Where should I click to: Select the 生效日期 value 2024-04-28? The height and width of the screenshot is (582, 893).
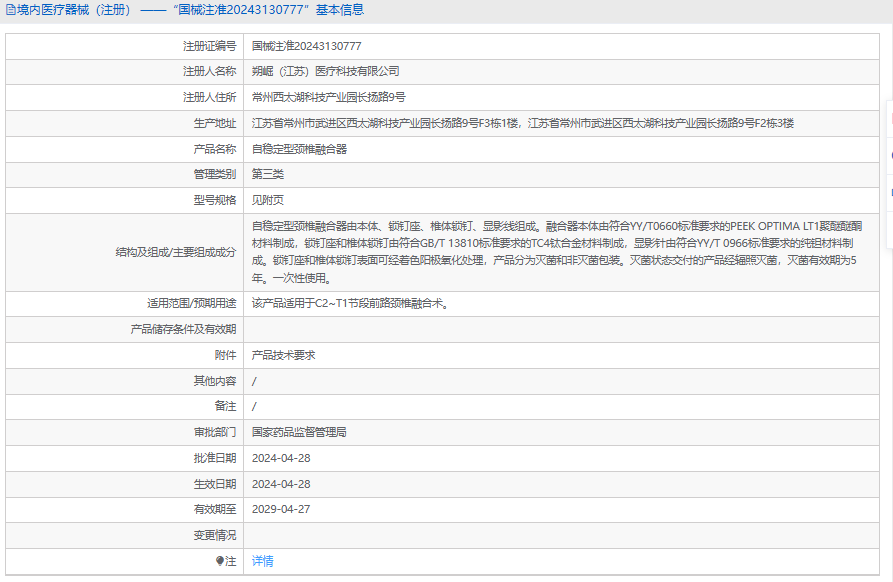(281, 484)
